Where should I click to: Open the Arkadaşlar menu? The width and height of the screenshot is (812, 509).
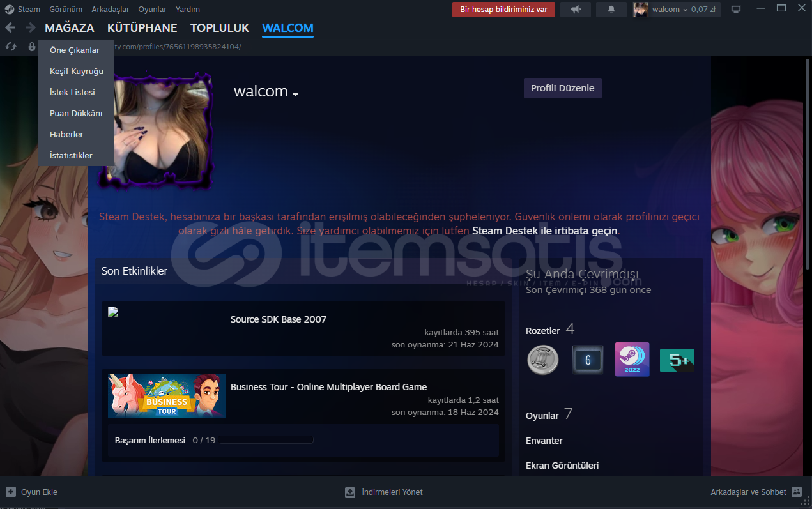[x=111, y=10]
